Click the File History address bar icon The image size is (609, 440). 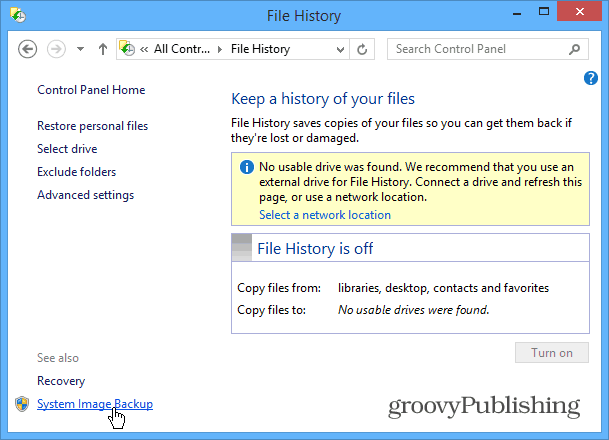pos(127,49)
